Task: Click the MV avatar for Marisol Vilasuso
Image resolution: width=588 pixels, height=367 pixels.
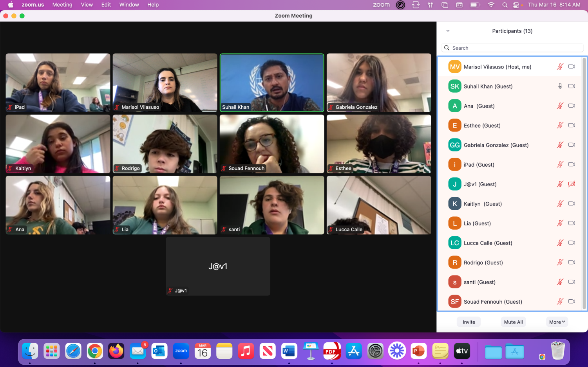Action: (x=455, y=67)
